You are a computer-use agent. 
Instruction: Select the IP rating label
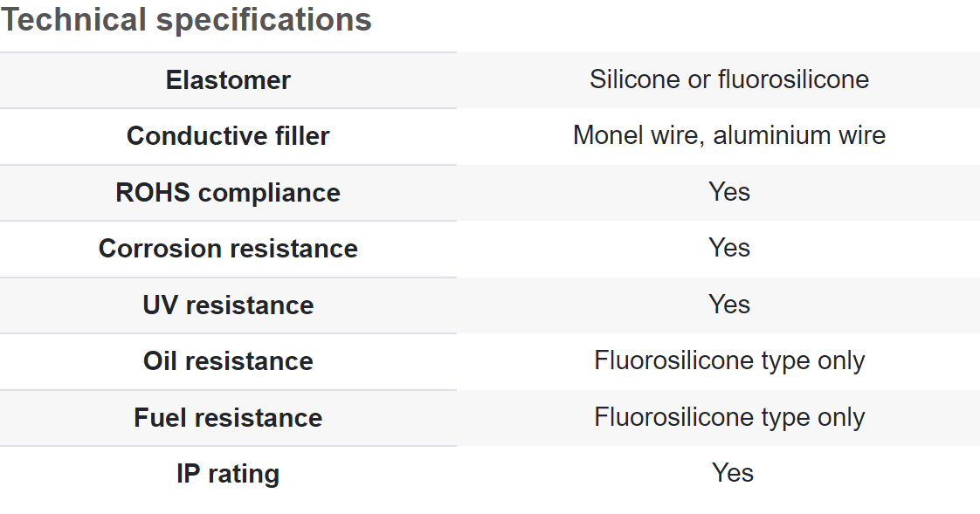pyautogui.click(x=228, y=474)
